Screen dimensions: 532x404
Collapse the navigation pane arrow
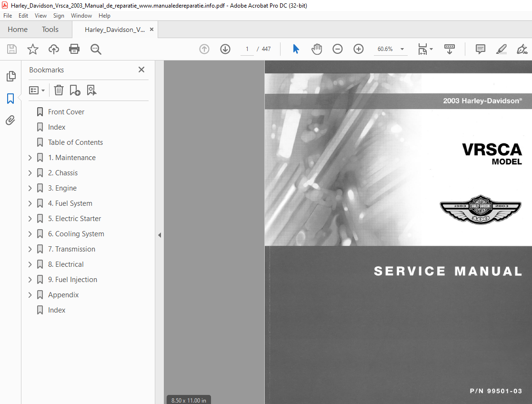tap(160, 235)
